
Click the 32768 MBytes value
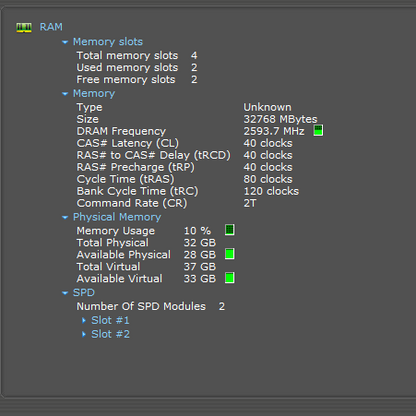280,119
